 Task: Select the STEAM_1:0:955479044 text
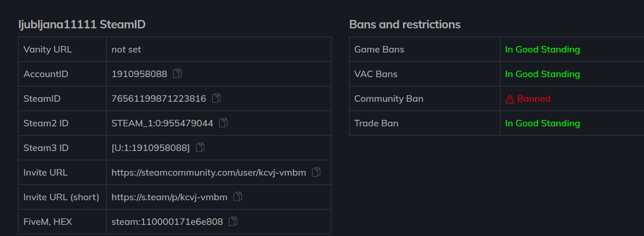[x=162, y=123]
